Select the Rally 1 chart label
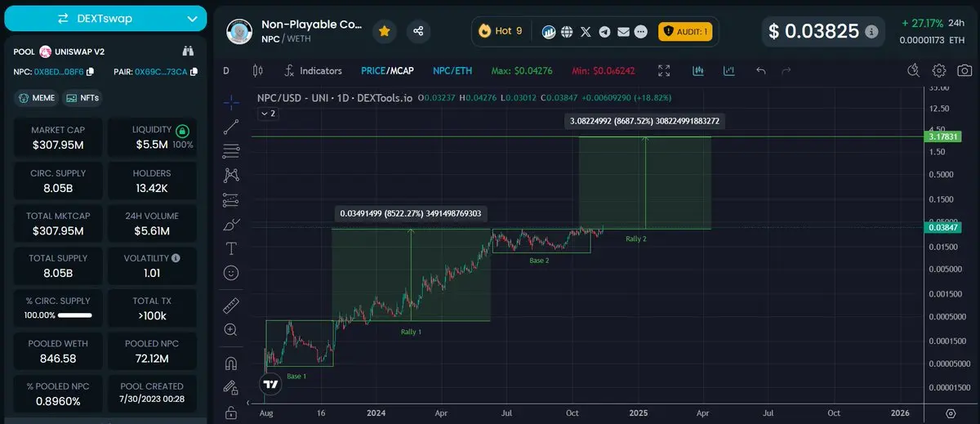 click(411, 332)
